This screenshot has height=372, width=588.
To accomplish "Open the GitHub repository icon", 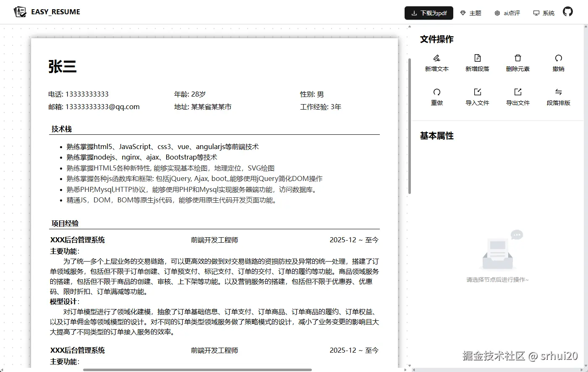I will tap(568, 12).
